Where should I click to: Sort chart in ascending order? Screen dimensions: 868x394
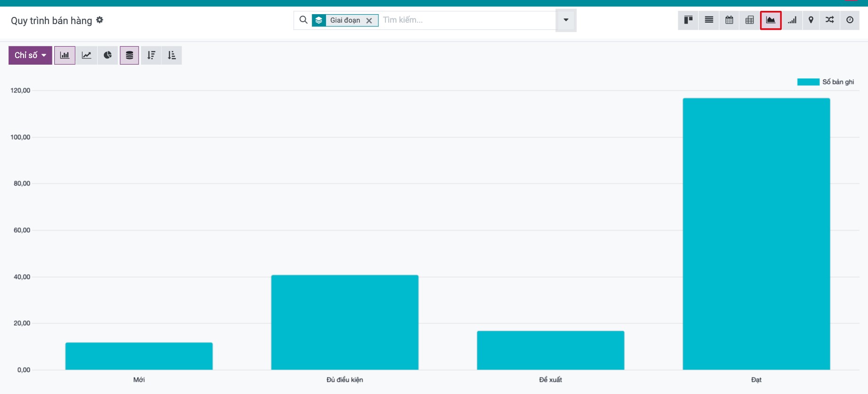click(x=172, y=55)
